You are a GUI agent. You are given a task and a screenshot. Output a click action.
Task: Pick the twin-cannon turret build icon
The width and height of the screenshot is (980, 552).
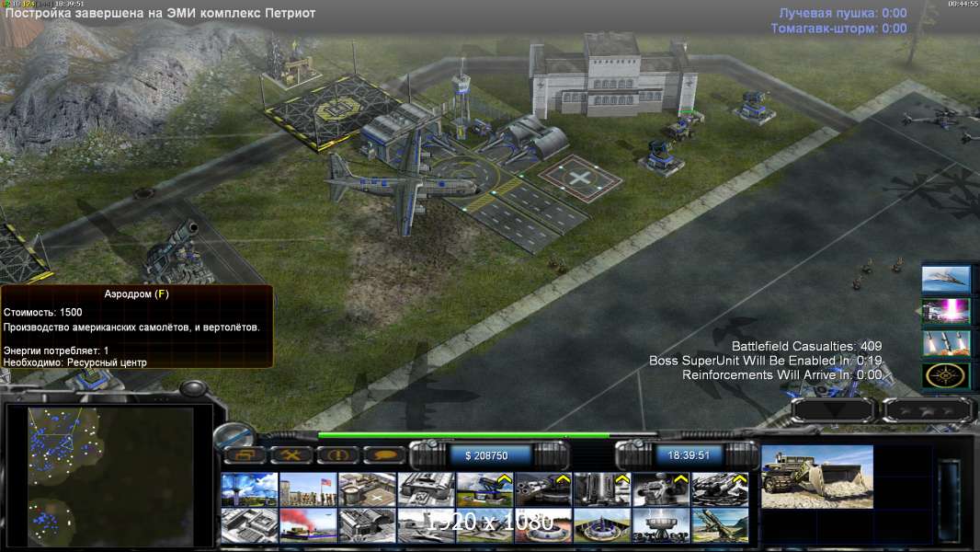click(x=661, y=489)
